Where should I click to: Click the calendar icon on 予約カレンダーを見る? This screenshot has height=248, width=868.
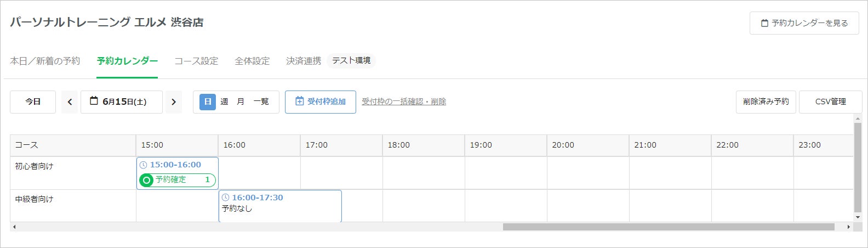click(764, 23)
